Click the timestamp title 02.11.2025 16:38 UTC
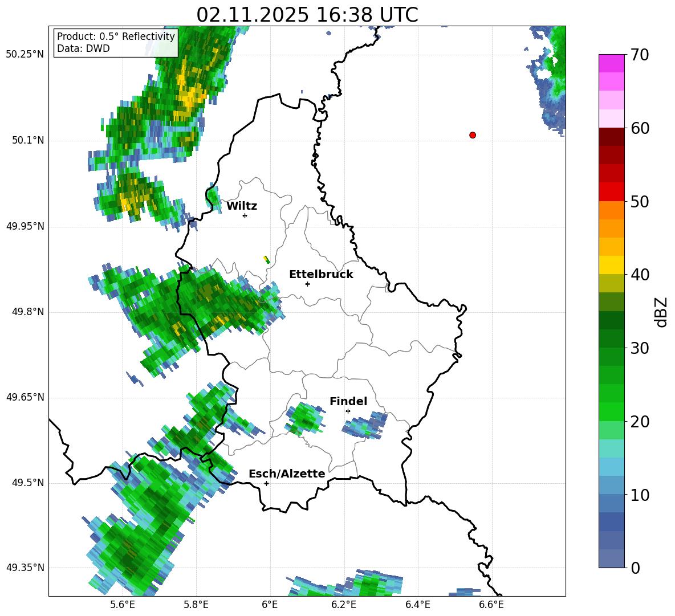 [307, 15]
